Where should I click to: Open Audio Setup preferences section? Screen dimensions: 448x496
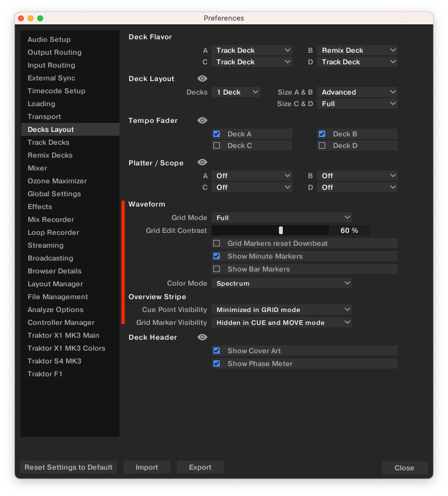49,39
